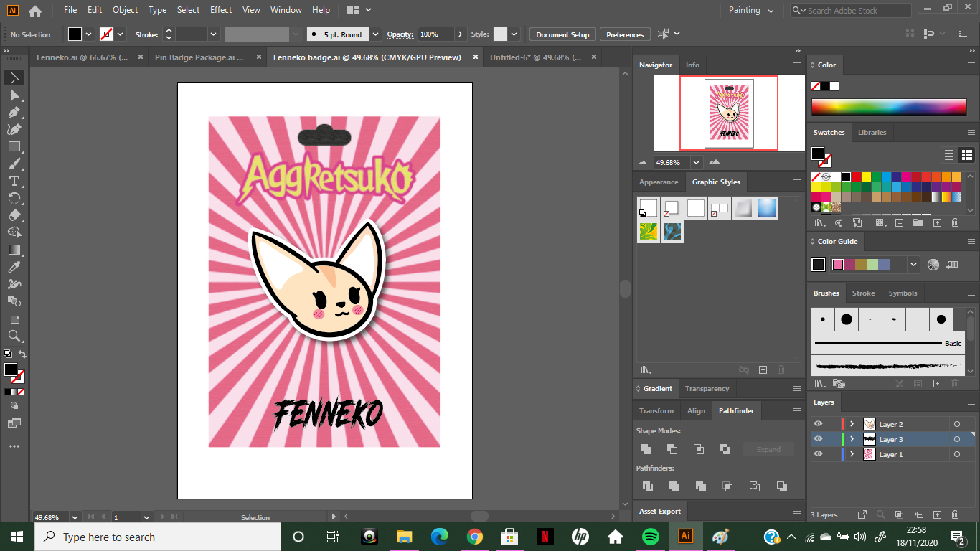Delete selection trash icon in Layers panel
The width and height of the screenshot is (980, 551).
tap(955, 514)
